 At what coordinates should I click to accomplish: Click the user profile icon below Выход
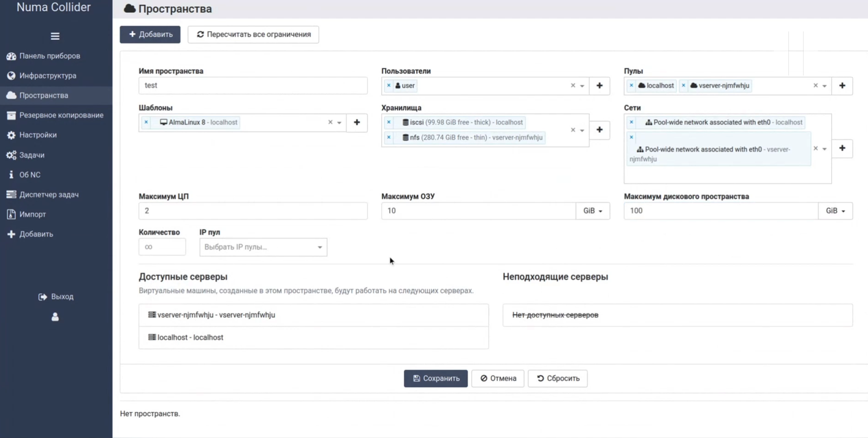pyautogui.click(x=55, y=317)
